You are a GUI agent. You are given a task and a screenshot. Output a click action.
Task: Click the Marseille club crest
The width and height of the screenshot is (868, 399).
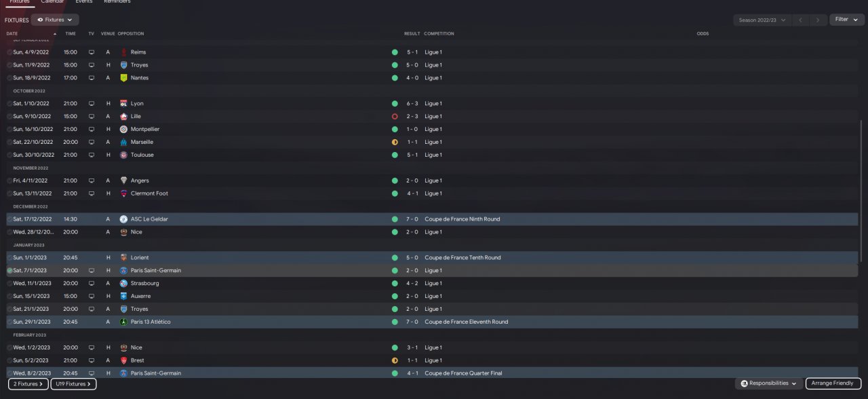[123, 142]
